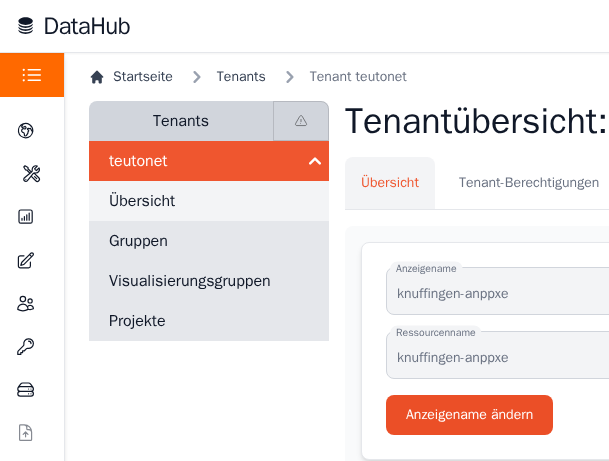The height and width of the screenshot is (461, 609).
Task: Toggle the orange sidebar menu button
Action: click(x=32, y=75)
